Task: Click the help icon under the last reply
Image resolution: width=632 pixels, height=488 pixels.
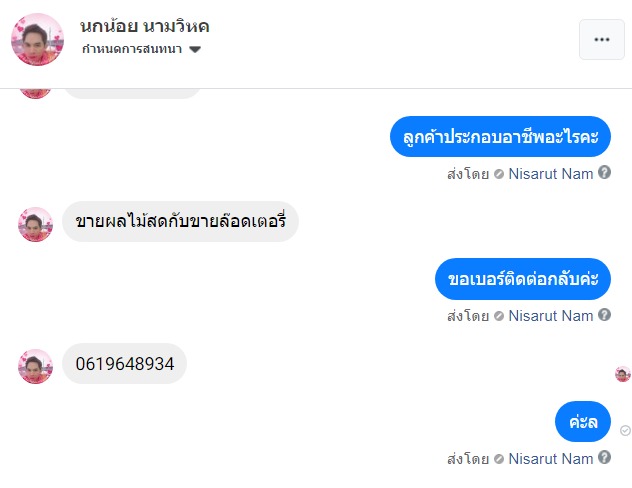Action: pyautogui.click(x=604, y=458)
